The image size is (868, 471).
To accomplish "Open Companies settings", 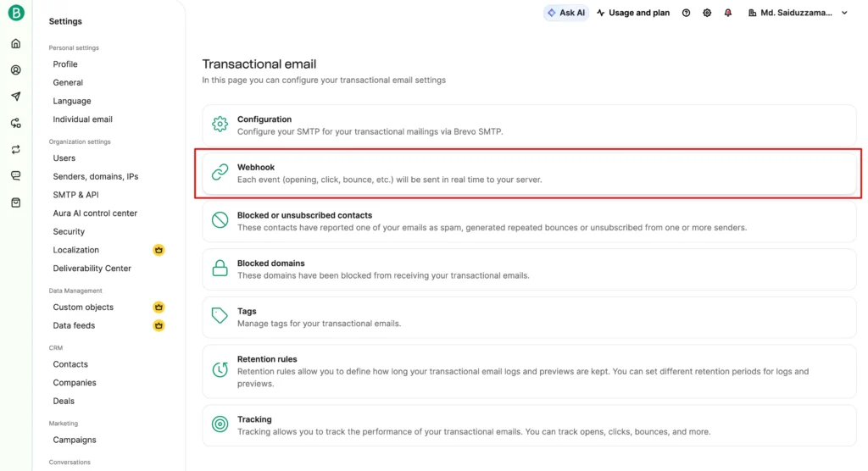I will [75, 382].
